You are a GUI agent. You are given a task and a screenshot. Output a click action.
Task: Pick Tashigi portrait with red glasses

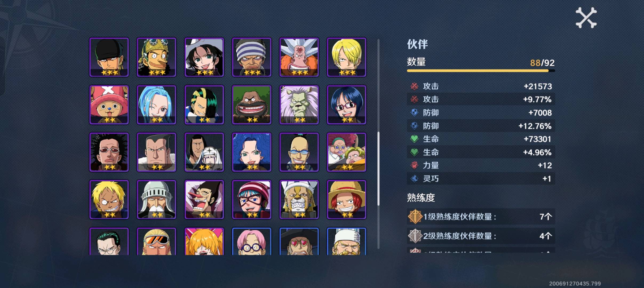point(347,105)
